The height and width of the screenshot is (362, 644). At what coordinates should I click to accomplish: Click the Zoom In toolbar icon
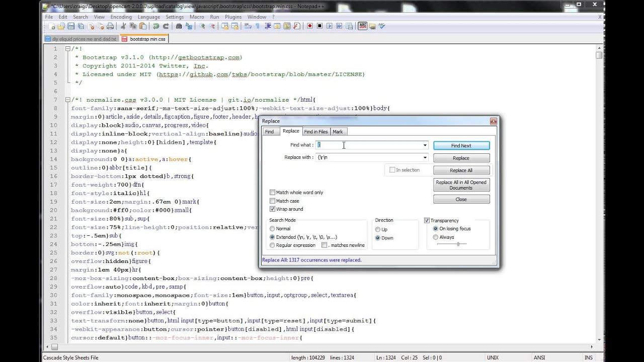[202, 26]
